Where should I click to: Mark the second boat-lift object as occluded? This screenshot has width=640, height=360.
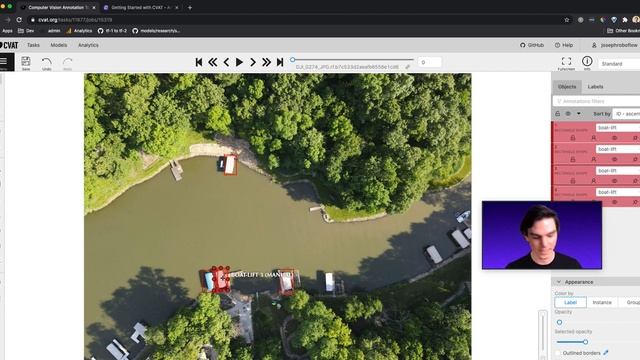[x=593, y=160]
